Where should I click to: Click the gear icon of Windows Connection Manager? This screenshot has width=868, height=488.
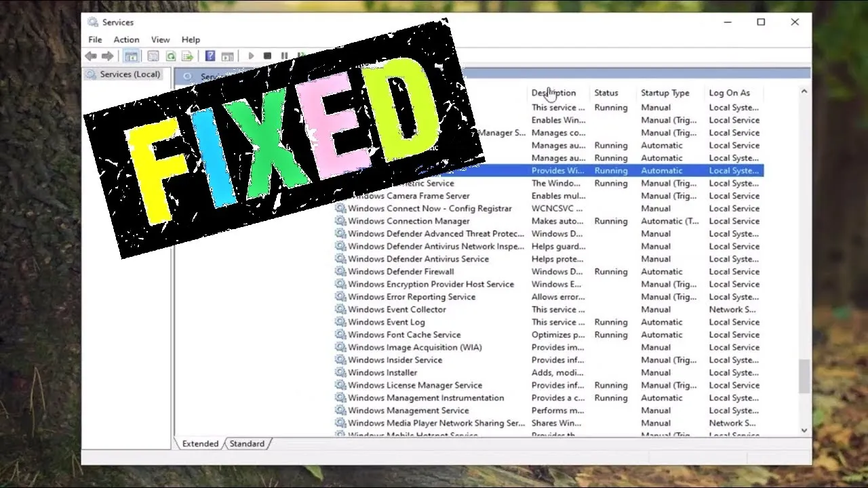click(x=340, y=221)
